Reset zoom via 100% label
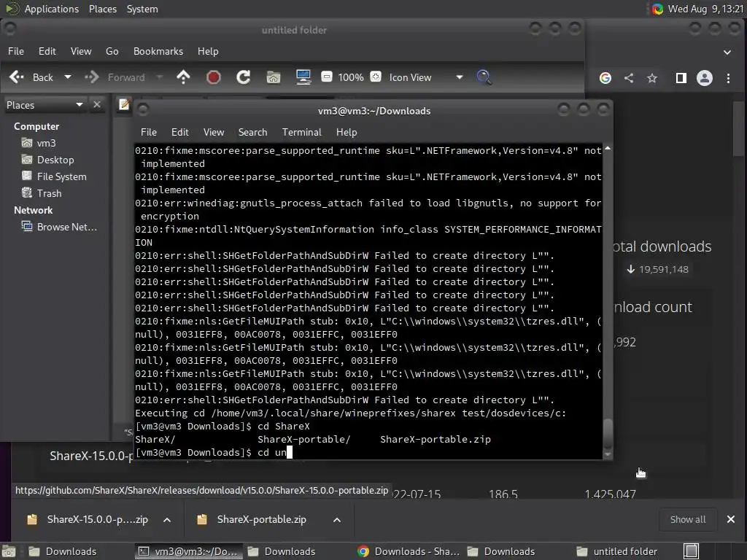 [351, 77]
